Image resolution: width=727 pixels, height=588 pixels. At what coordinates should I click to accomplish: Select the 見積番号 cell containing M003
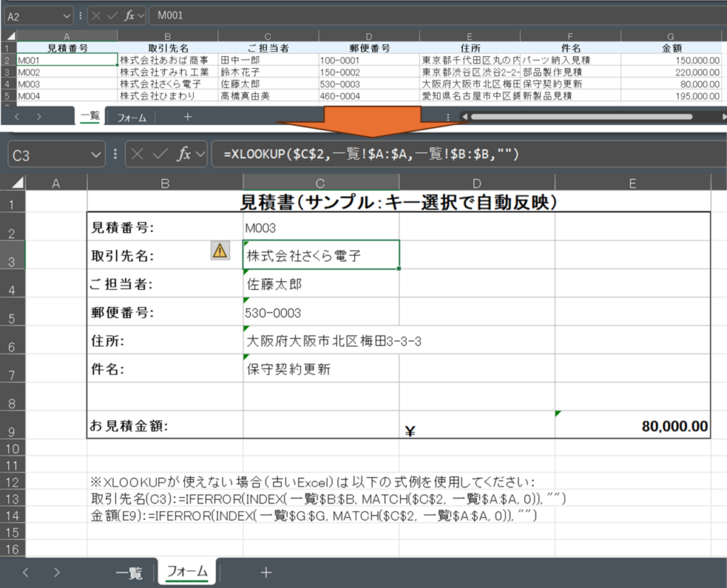coord(320,228)
